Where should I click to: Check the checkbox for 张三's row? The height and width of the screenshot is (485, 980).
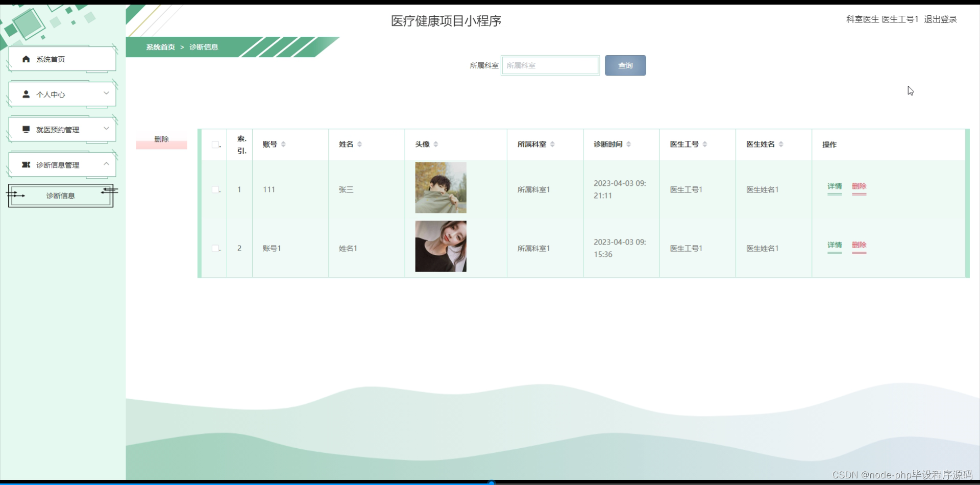[215, 189]
